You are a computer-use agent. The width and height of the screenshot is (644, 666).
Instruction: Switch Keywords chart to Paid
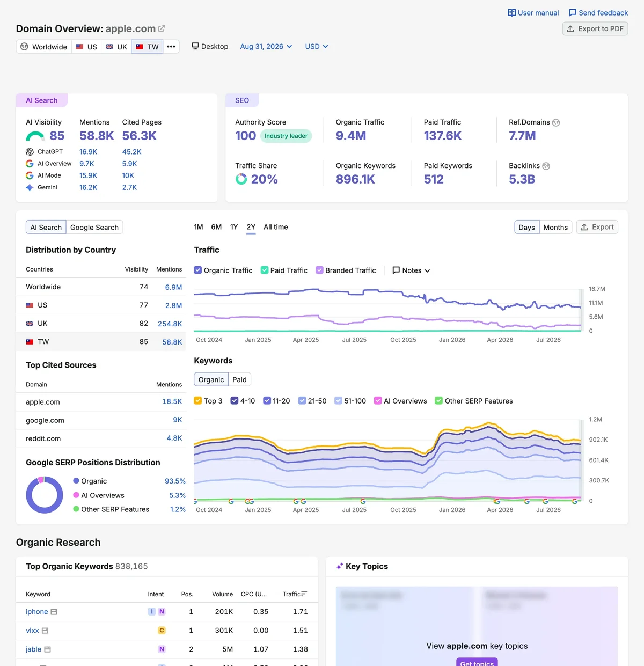(x=239, y=379)
